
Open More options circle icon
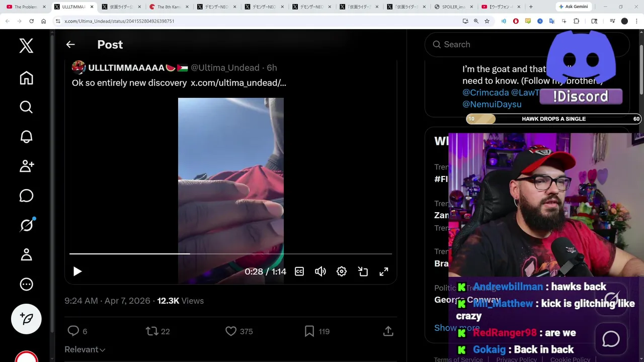tap(26, 284)
